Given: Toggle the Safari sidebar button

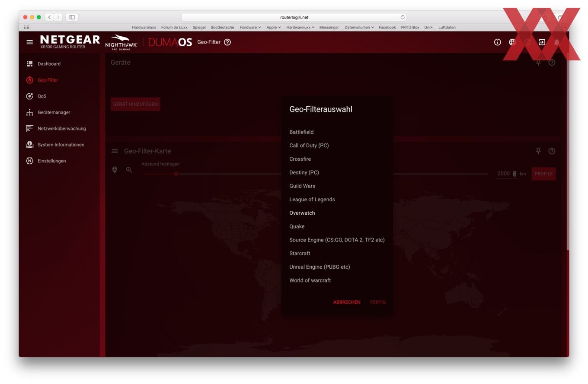Looking at the screenshot, I should click(x=72, y=17).
